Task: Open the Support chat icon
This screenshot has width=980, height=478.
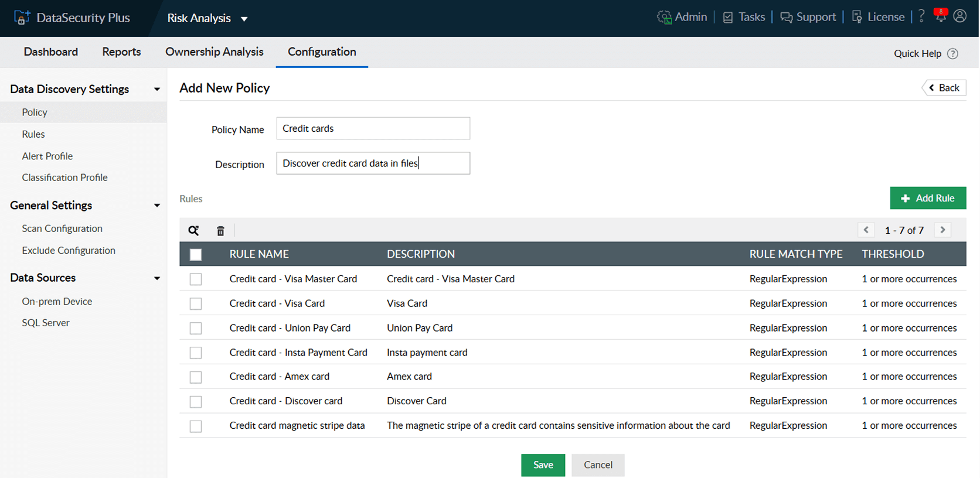Action: coord(786,18)
